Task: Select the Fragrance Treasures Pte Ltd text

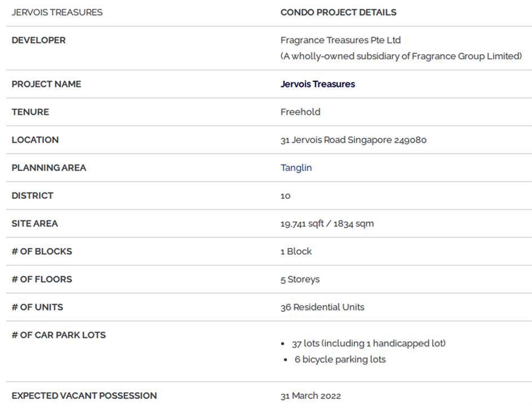Action: click(x=340, y=40)
